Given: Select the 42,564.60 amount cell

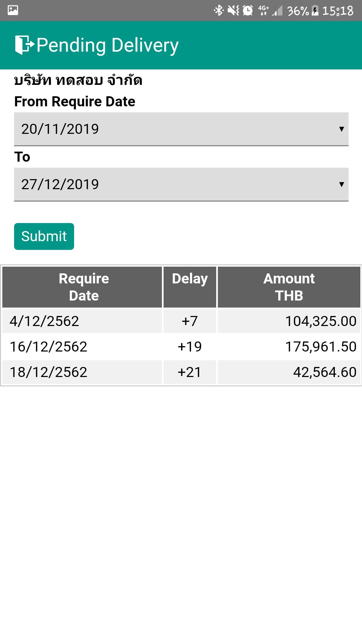Looking at the screenshot, I should (x=289, y=372).
